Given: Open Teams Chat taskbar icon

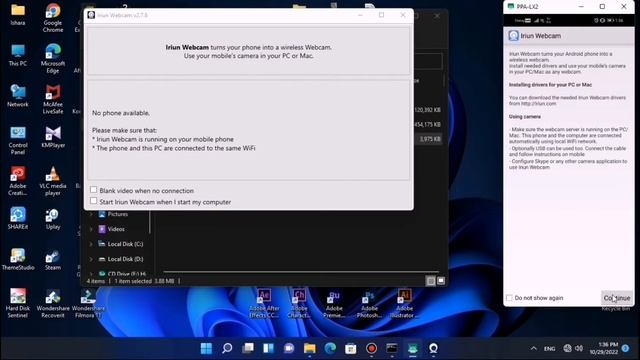Looking at the screenshot, I should coord(289,348).
